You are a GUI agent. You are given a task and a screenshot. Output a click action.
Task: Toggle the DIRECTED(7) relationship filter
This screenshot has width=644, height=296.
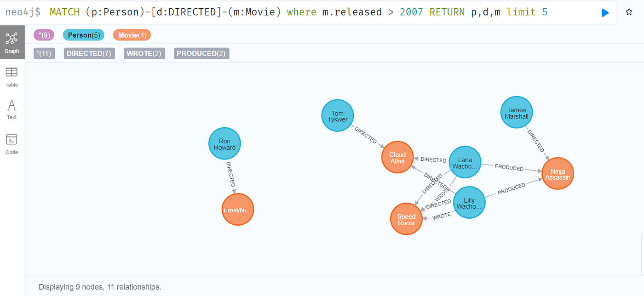[x=89, y=53]
